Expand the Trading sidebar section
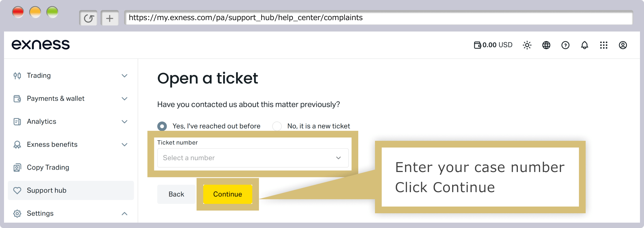Screen dimensions: 644x228 [x=71, y=75]
